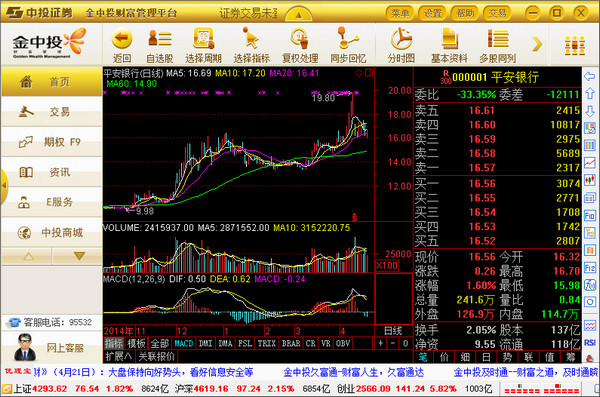Open the 资讯 sidebar menu item
600x397 pixels.
(51, 172)
